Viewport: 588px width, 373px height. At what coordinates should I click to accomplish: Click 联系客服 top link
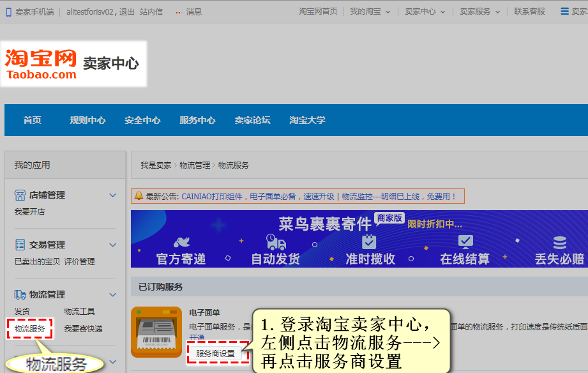point(529,11)
